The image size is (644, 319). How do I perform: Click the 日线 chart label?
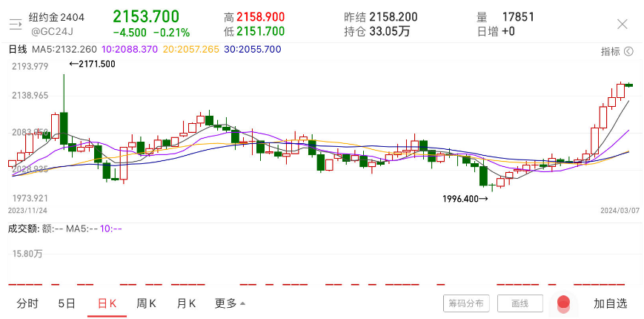click(17, 49)
